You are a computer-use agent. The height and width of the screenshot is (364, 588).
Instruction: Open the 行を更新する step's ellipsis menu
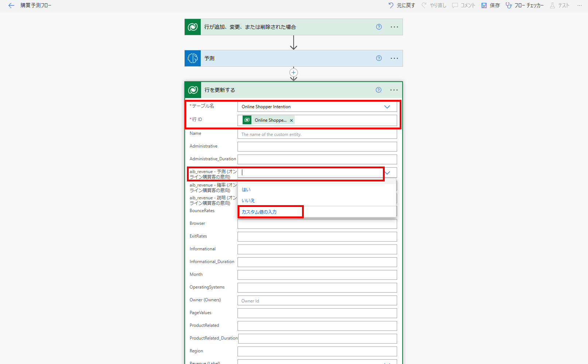394,90
